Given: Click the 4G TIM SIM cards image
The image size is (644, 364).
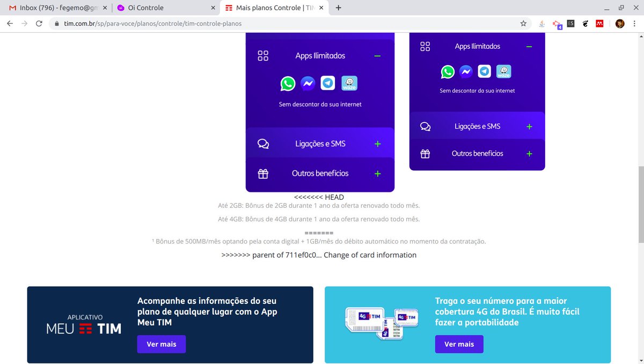Looking at the screenshot, I should coord(380,322).
